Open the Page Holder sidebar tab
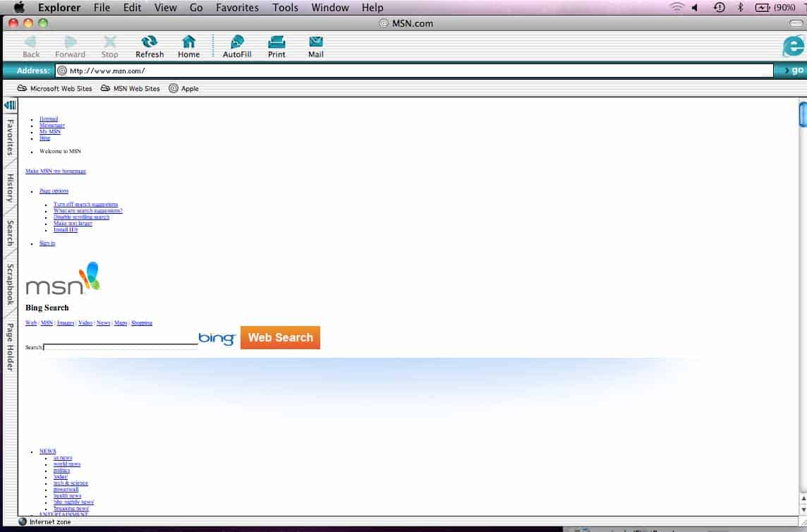 pos(10,346)
